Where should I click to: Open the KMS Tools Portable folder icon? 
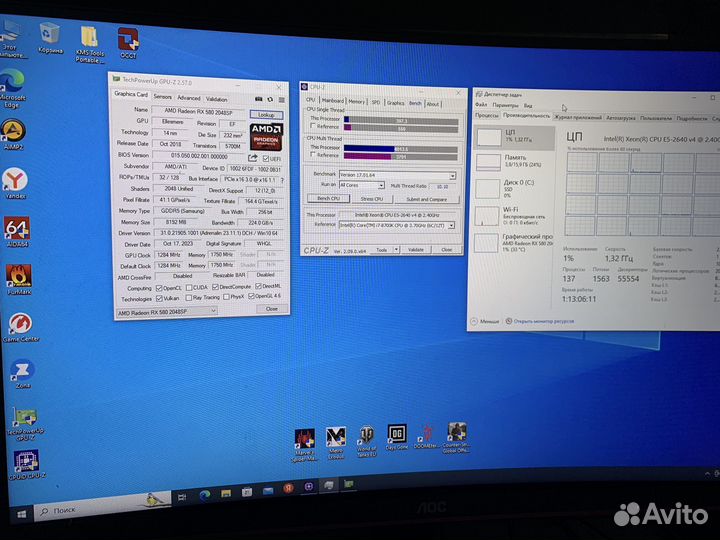(x=90, y=44)
